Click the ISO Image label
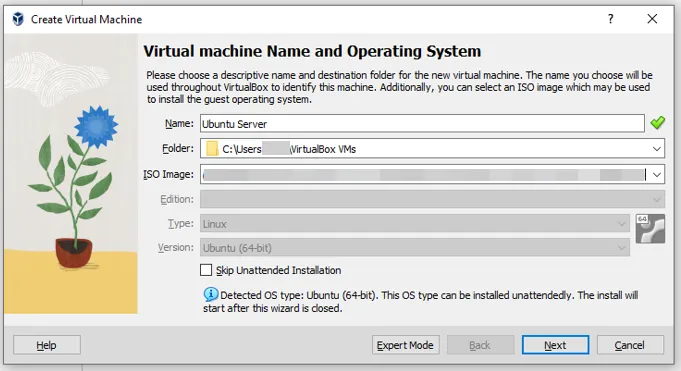This screenshot has height=371, width=681. coord(169,174)
